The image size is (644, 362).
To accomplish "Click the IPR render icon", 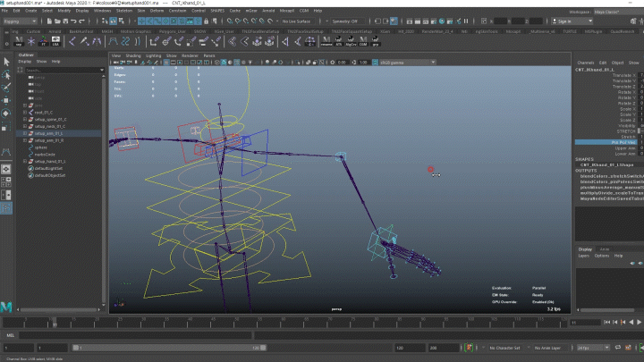I will pos(426,21).
